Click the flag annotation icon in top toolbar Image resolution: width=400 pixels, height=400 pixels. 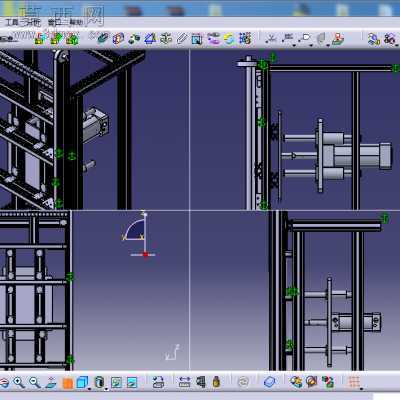click(305, 38)
